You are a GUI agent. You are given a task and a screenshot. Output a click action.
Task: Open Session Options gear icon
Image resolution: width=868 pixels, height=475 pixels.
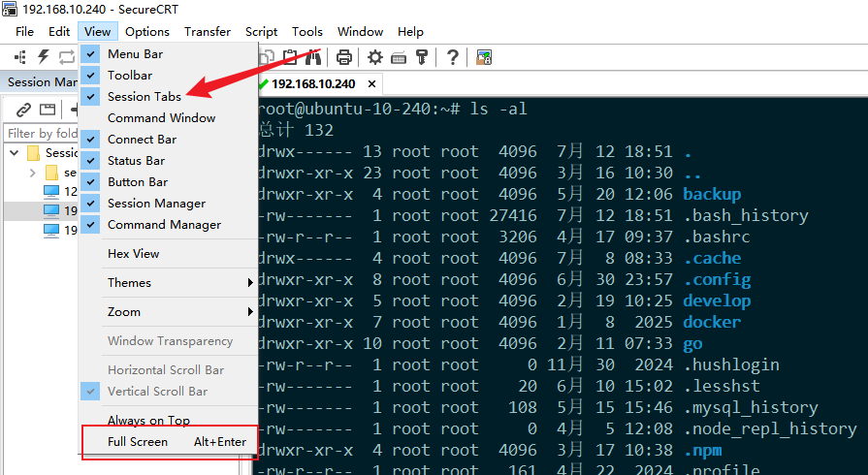(x=374, y=57)
